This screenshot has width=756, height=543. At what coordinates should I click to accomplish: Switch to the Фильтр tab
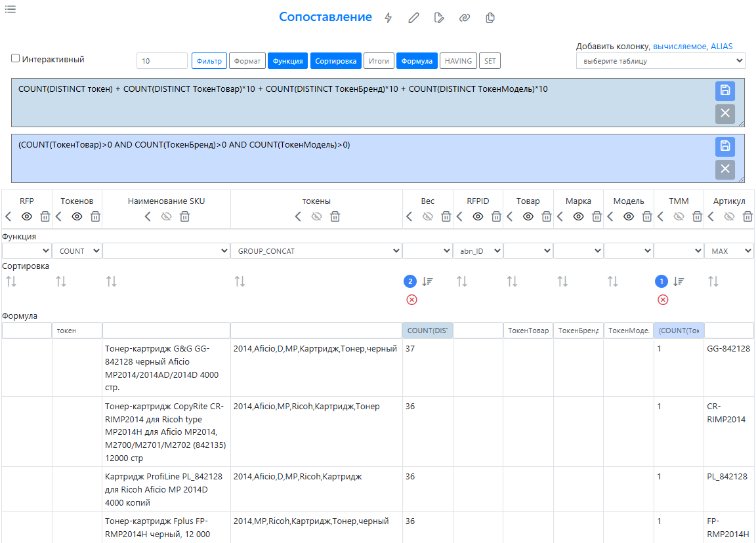click(209, 61)
